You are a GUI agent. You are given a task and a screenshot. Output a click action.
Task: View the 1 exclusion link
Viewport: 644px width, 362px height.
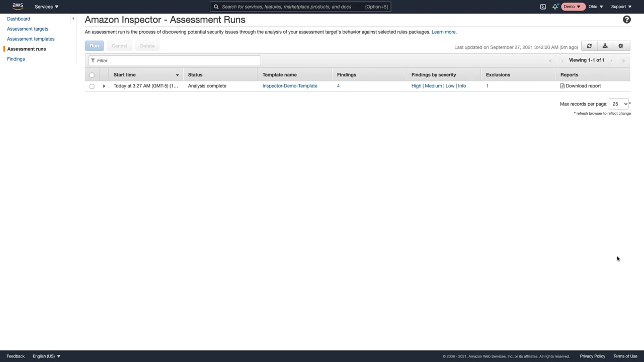[x=487, y=86]
